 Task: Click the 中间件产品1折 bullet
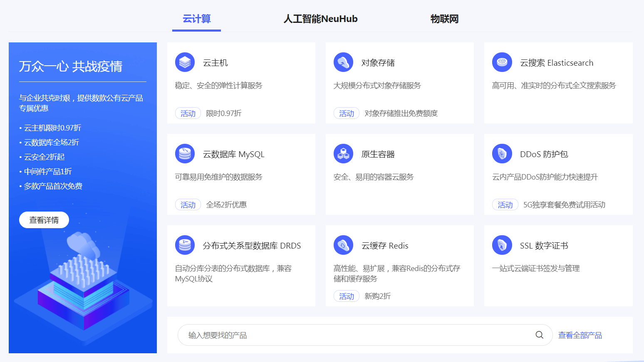pos(48,172)
